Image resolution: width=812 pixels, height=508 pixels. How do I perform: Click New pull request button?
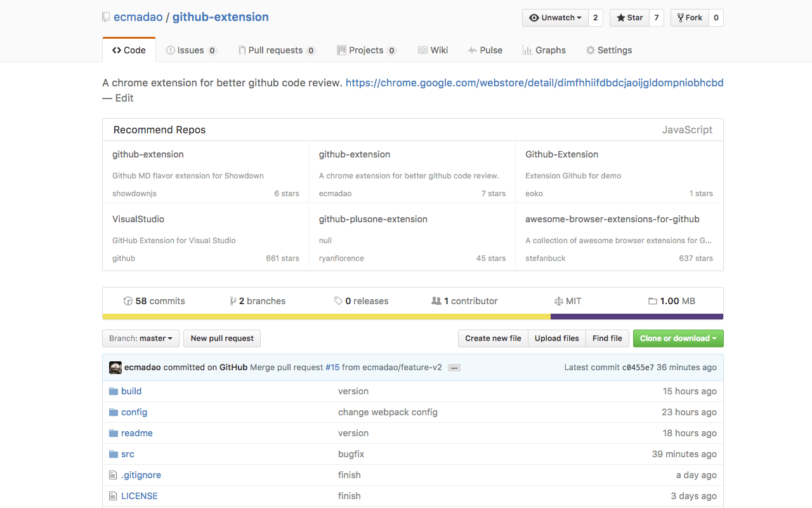click(222, 338)
